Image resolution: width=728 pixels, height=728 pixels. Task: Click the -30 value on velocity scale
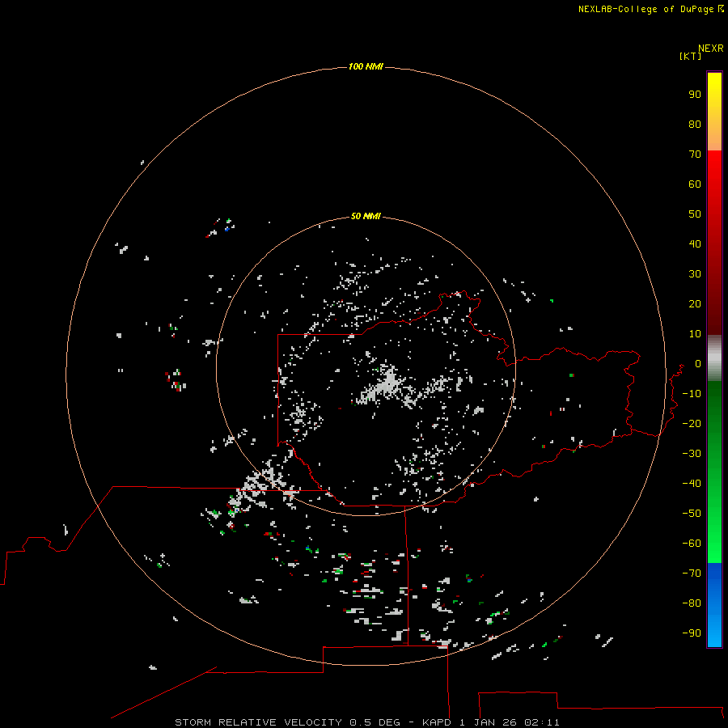click(x=692, y=454)
